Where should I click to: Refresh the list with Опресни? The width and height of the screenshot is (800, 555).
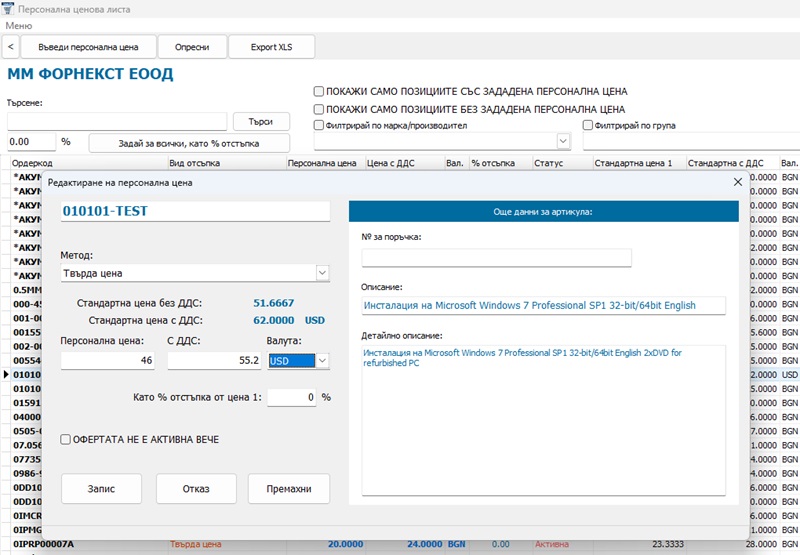(192, 47)
